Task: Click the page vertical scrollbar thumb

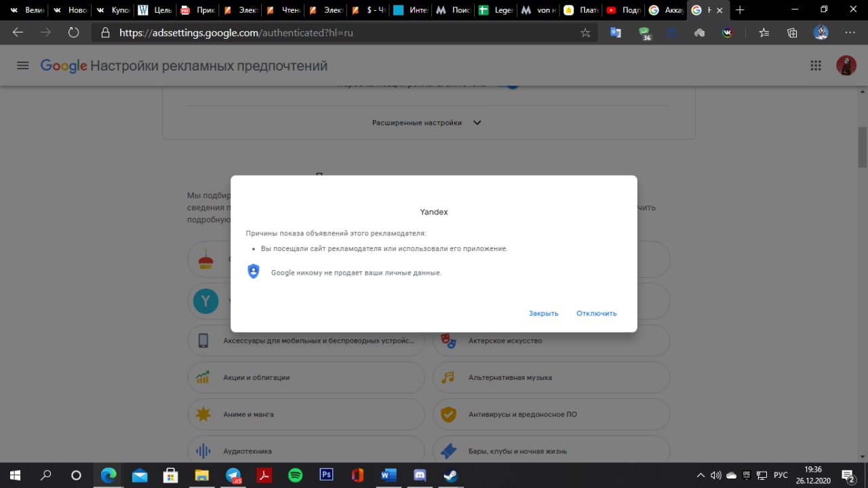Action: pyautogui.click(x=863, y=146)
